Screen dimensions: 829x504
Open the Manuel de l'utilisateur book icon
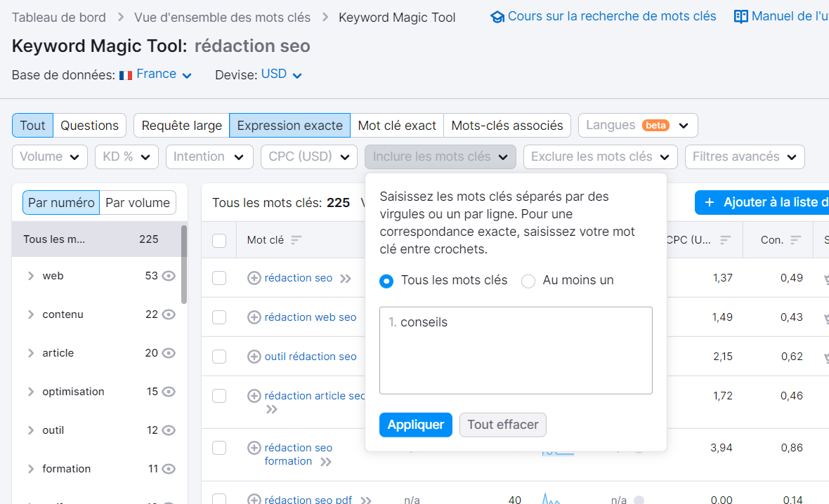click(740, 15)
